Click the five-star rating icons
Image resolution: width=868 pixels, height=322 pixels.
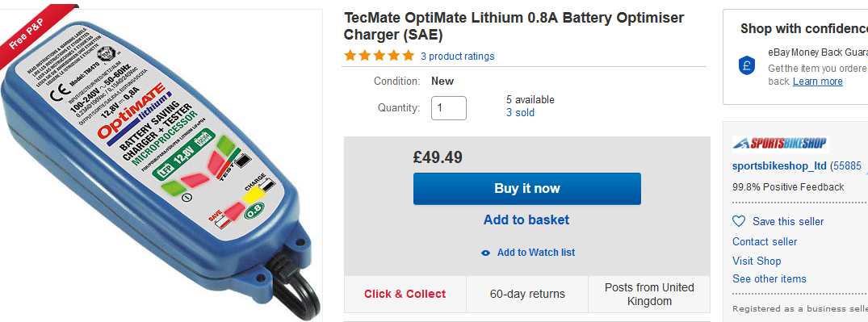coord(379,56)
